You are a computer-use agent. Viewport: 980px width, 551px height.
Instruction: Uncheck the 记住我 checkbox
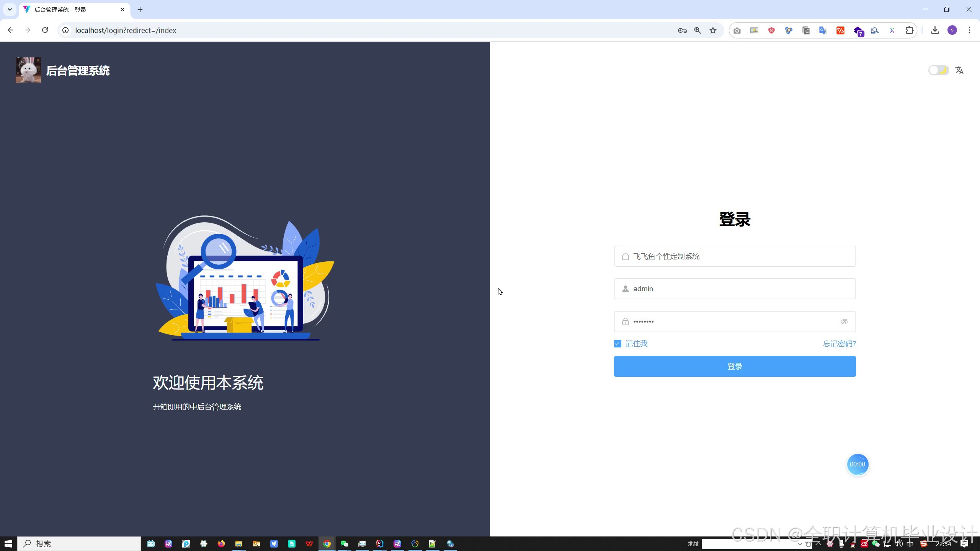[x=617, y=344]
